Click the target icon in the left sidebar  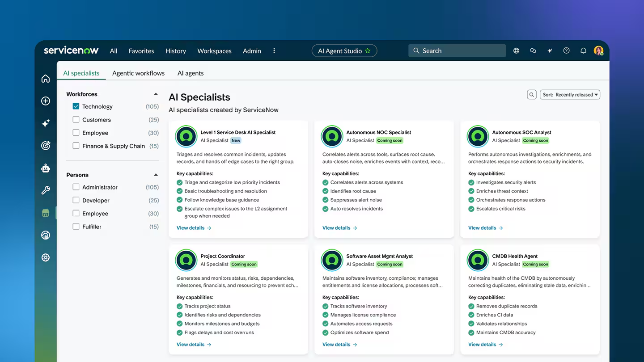coord(45,145)
